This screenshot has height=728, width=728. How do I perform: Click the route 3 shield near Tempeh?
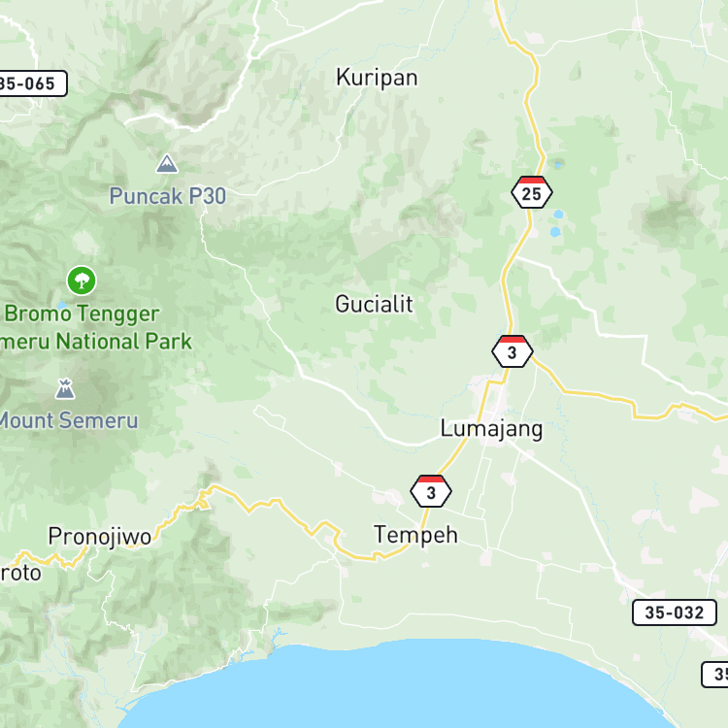coord(431,491)
